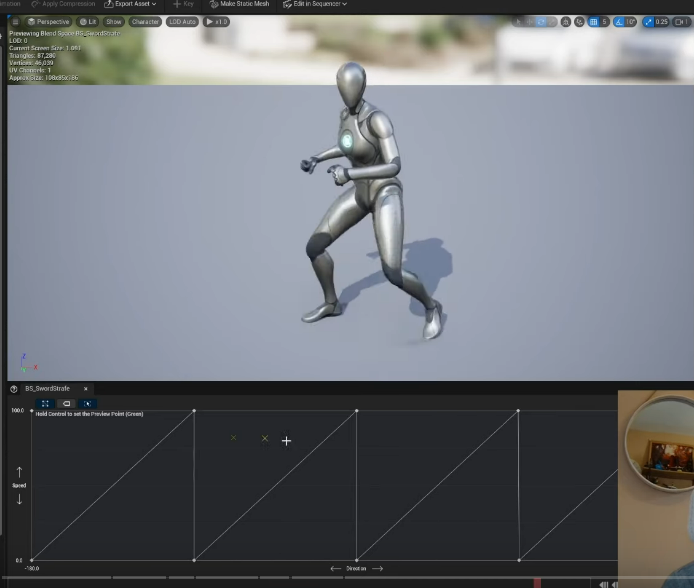This screenshot has height=588, width=694.
Task: Expand the LOD Auto dropdown
Action: pos(183,21)
